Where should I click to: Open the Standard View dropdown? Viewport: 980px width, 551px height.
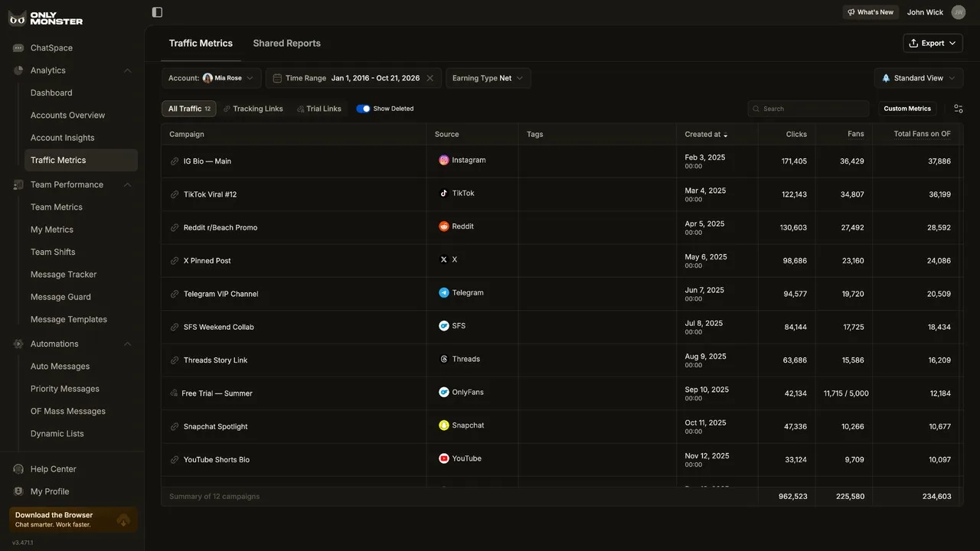tap(919, 78)
